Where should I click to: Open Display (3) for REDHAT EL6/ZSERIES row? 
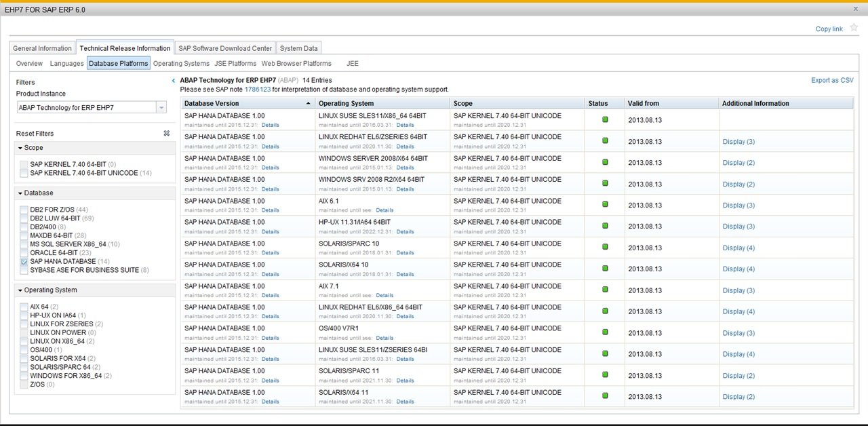pos(738,142)
